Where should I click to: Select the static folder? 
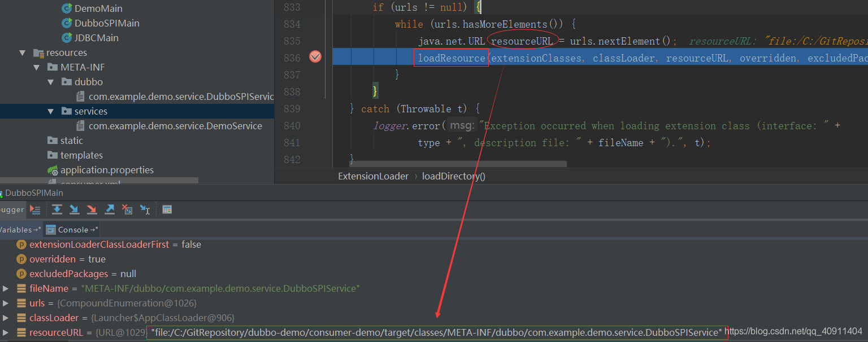point(72,141)
